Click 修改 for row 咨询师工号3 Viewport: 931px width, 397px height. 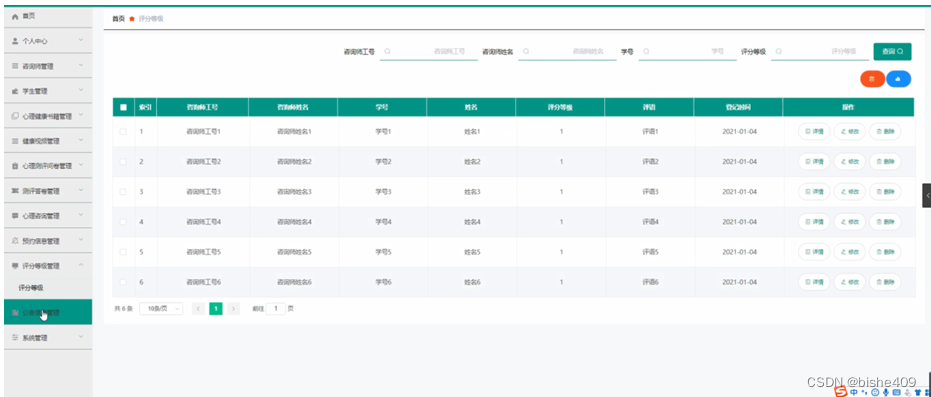tap(850, 192)
